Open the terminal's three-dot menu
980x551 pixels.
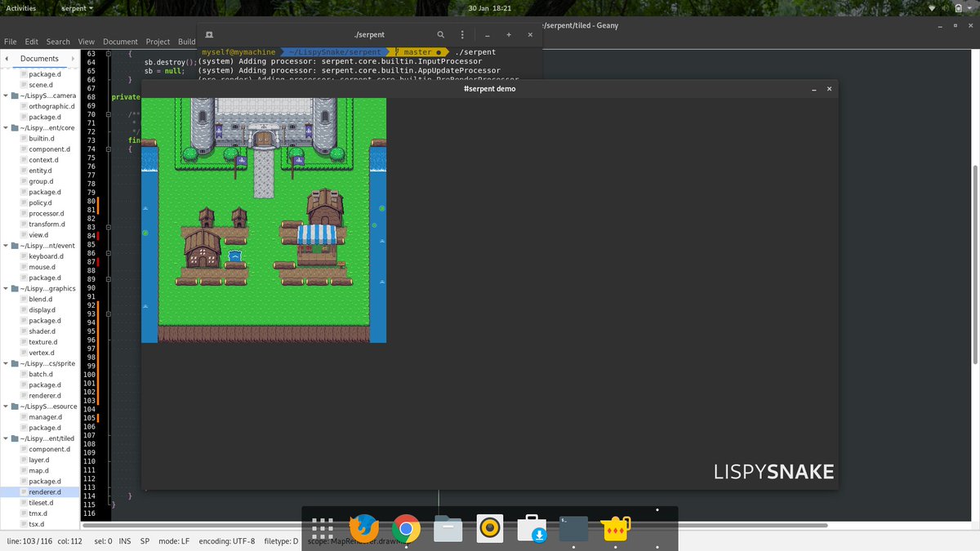point(463,35)
